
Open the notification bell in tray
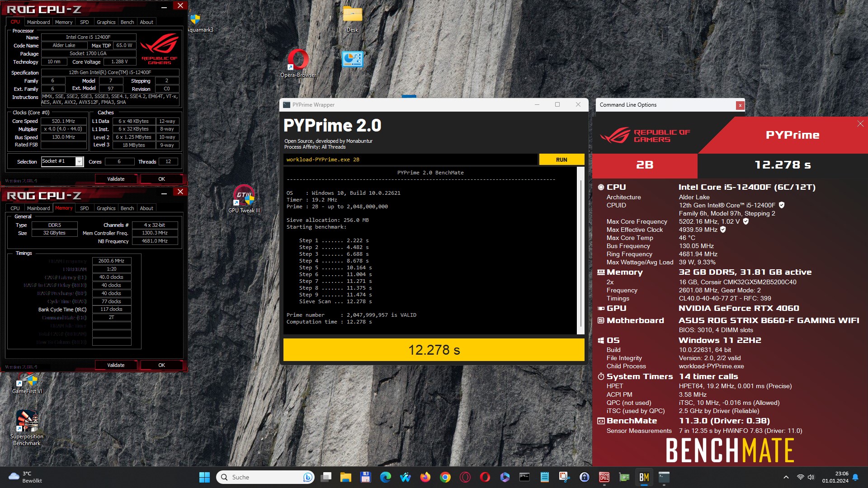855,477
